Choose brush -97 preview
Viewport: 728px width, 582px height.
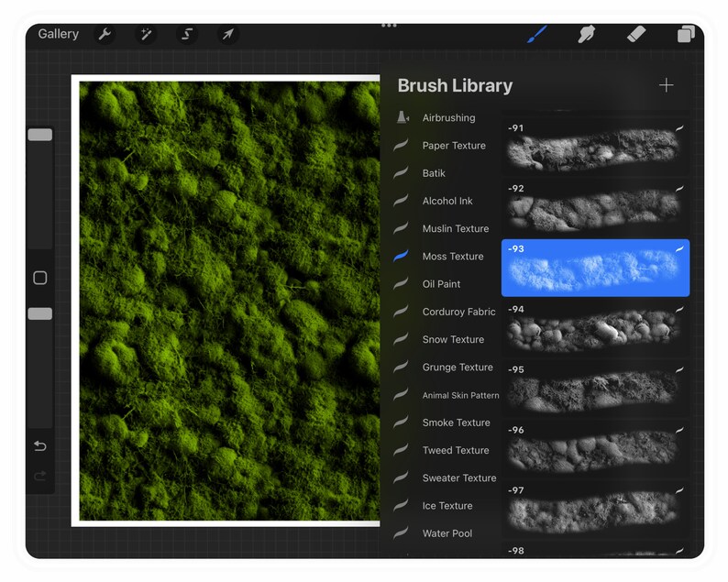click(595, 510)
